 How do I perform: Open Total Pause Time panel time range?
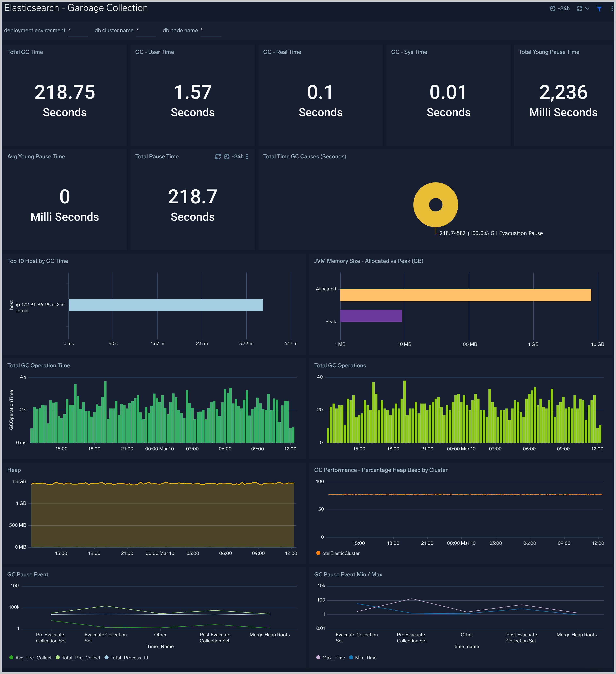(234, 157)
